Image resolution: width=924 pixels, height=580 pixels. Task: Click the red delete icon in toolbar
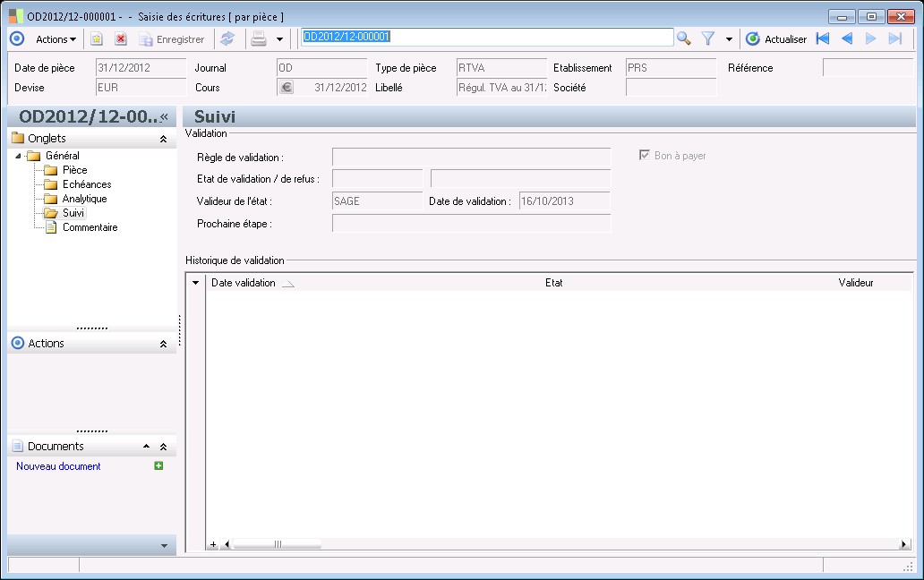[121, 39]
